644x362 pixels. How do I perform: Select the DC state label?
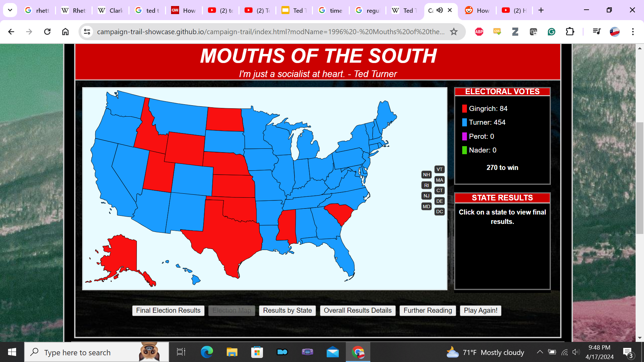click(439, 212)
